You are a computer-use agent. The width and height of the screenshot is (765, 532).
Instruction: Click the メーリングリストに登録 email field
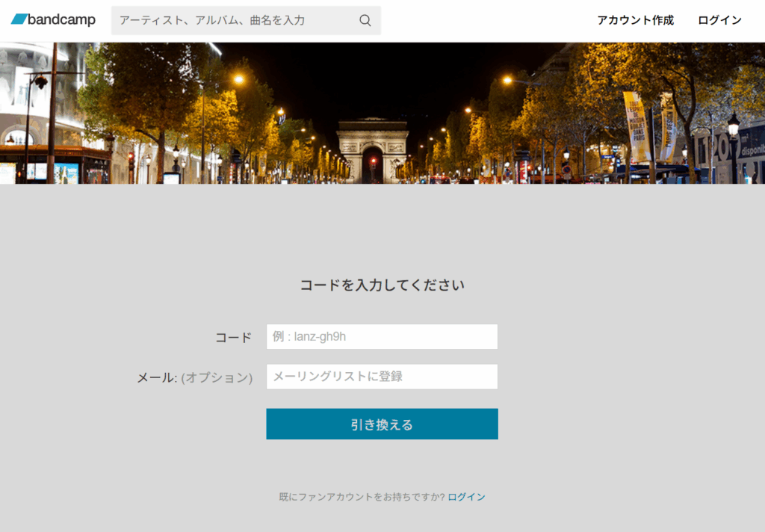tap(382, 377)
